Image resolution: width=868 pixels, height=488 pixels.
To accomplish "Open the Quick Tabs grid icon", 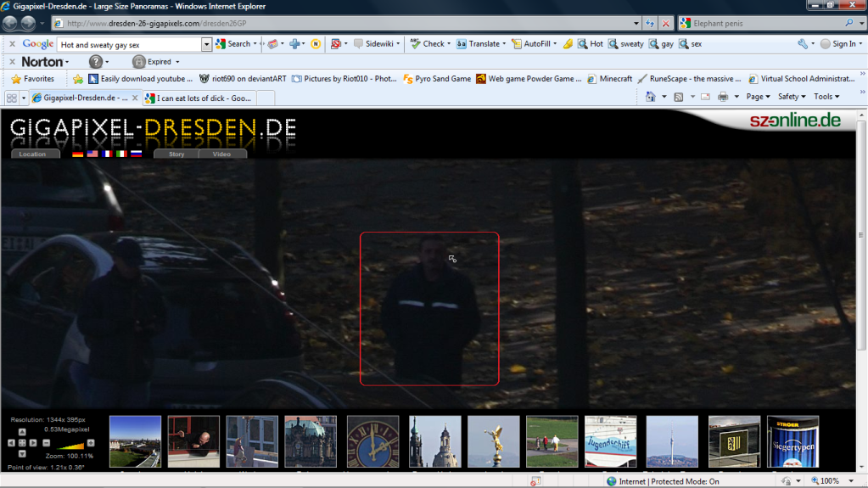I will tap(12, 98).
